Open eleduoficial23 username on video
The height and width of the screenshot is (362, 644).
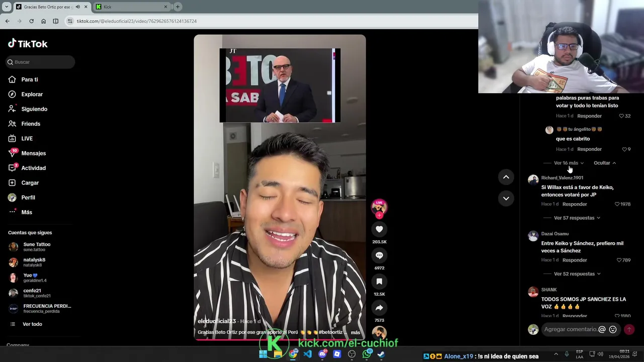click(217, 321)
